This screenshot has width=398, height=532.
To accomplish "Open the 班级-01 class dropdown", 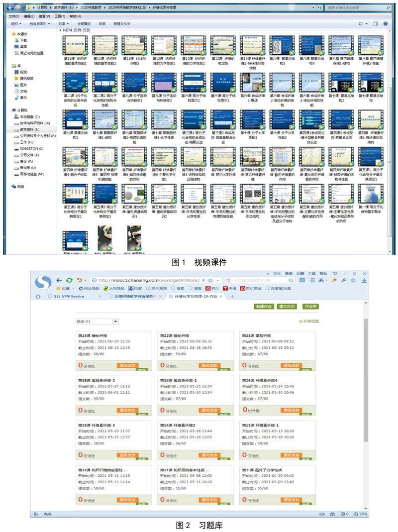I will [98, 321].
